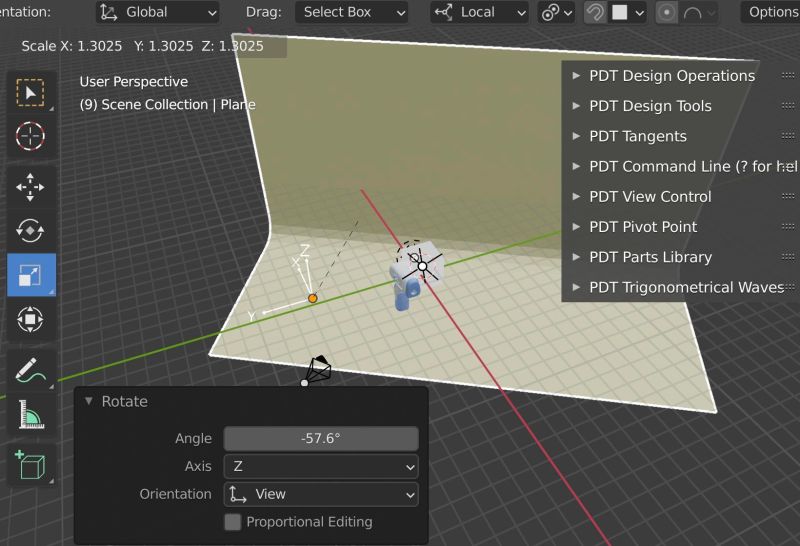Expand PDT View Control panel
The width and height of the screenshot is (800, 546).
click(x=649, y=196)
